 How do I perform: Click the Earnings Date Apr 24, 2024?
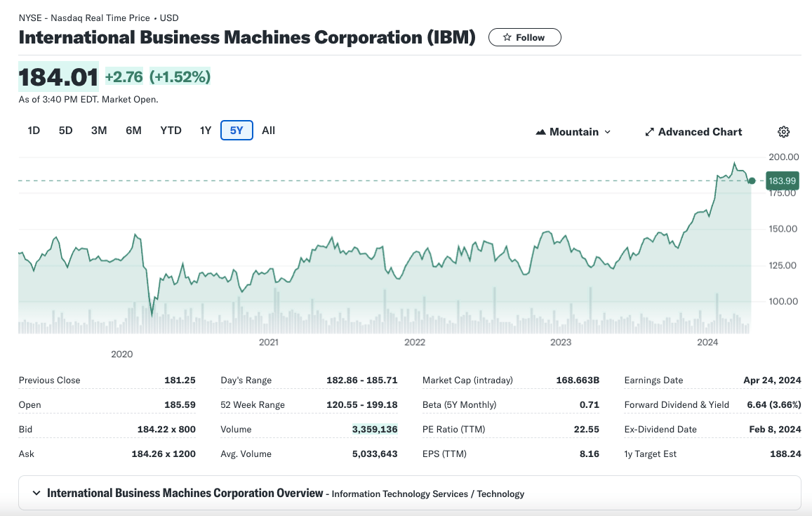(x=772, y=380)
